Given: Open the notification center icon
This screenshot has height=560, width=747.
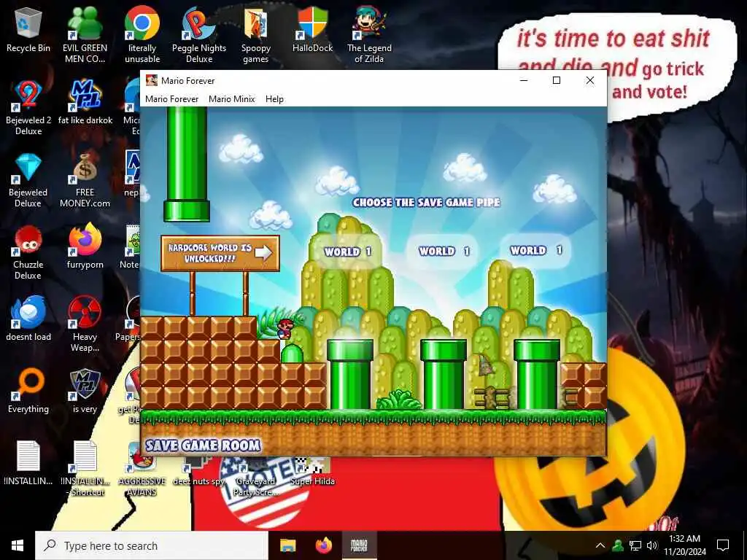Looking at the screenshot, I should 723,545.
